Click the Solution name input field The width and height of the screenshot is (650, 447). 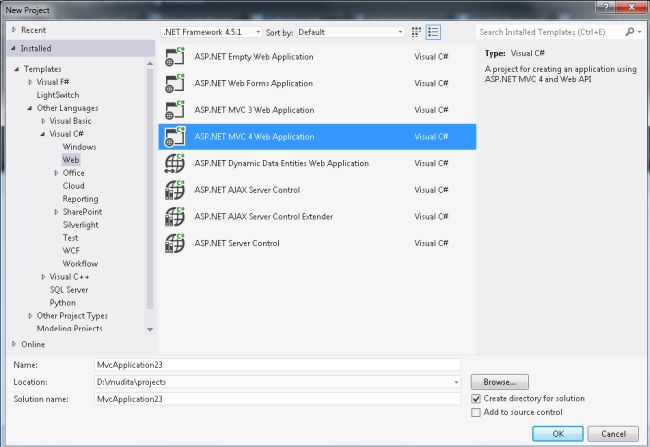[x=277, y=399]
